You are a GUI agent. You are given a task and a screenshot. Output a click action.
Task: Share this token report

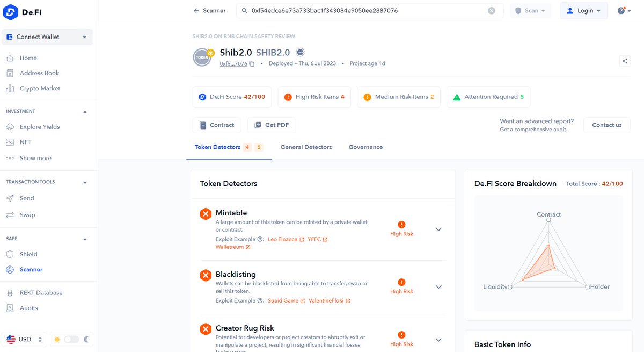click(x=625, y=61)
